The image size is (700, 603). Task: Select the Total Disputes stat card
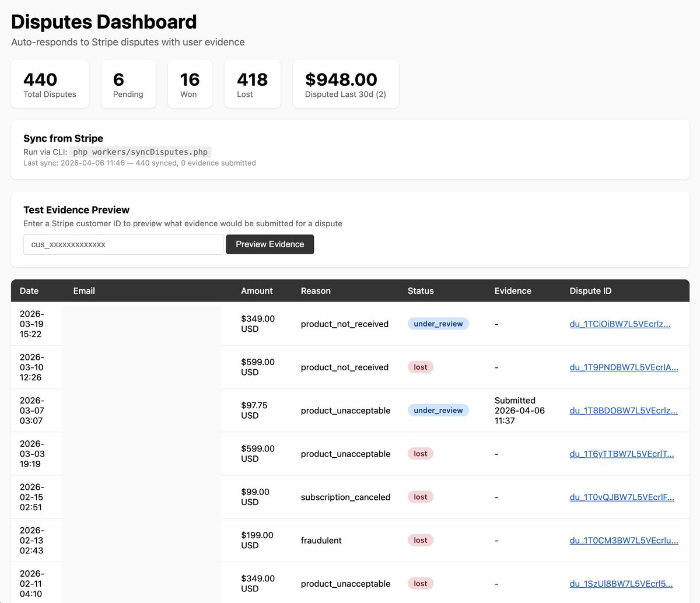(x=50, y=84)
